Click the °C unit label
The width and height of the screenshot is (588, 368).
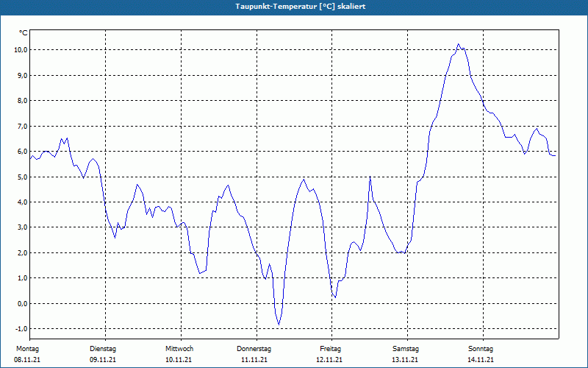click(x=24, y=33)
